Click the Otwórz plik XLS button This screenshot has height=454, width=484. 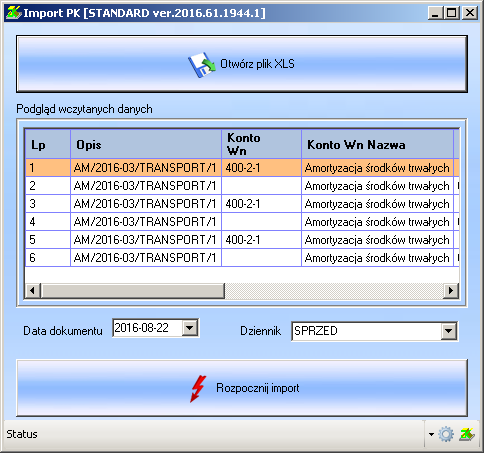242,64
